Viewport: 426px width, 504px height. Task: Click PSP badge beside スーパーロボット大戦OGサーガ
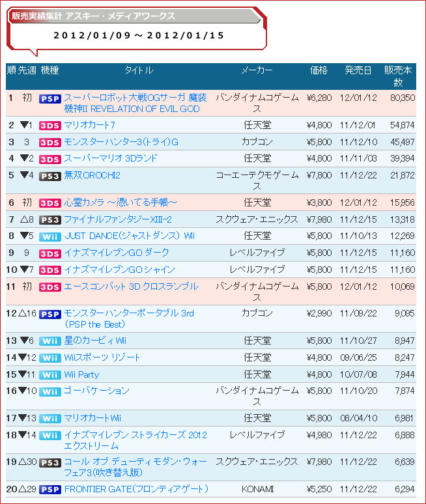click(x=50, y=99)
